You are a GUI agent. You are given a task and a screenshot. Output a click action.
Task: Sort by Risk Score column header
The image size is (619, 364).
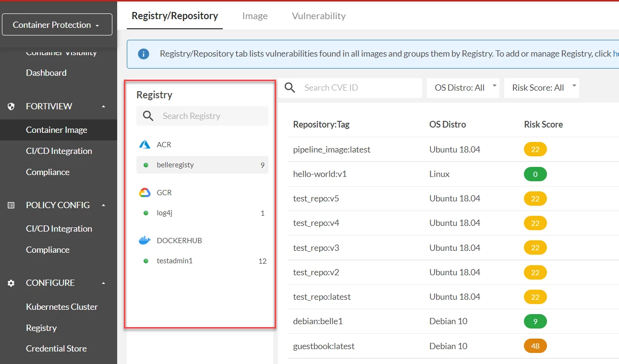[543, 125]
